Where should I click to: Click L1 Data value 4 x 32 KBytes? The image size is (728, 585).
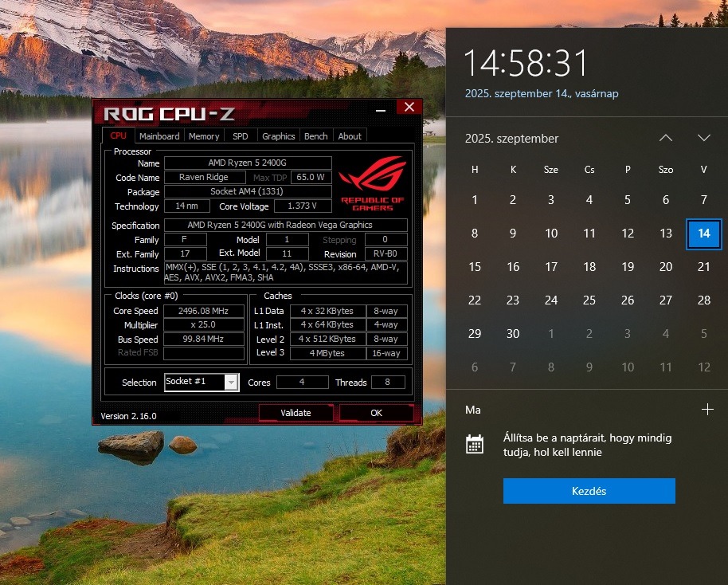click(328, 311)
